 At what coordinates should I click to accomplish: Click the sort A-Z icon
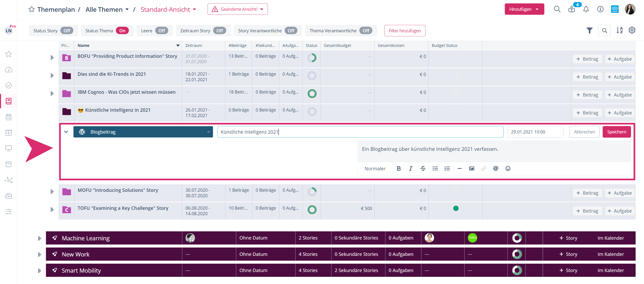619,31
